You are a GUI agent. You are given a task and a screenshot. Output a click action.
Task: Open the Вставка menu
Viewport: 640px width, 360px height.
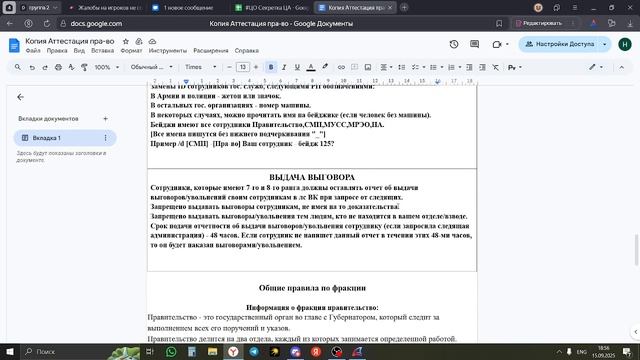pos(102,51)
